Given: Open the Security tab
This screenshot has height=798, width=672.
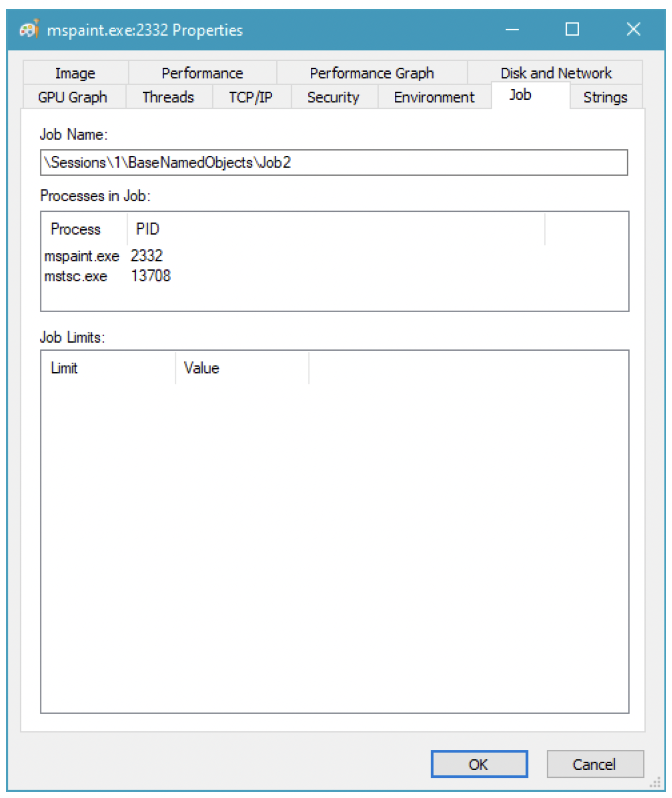Looking at the screenshot, I should click(333, 97).
